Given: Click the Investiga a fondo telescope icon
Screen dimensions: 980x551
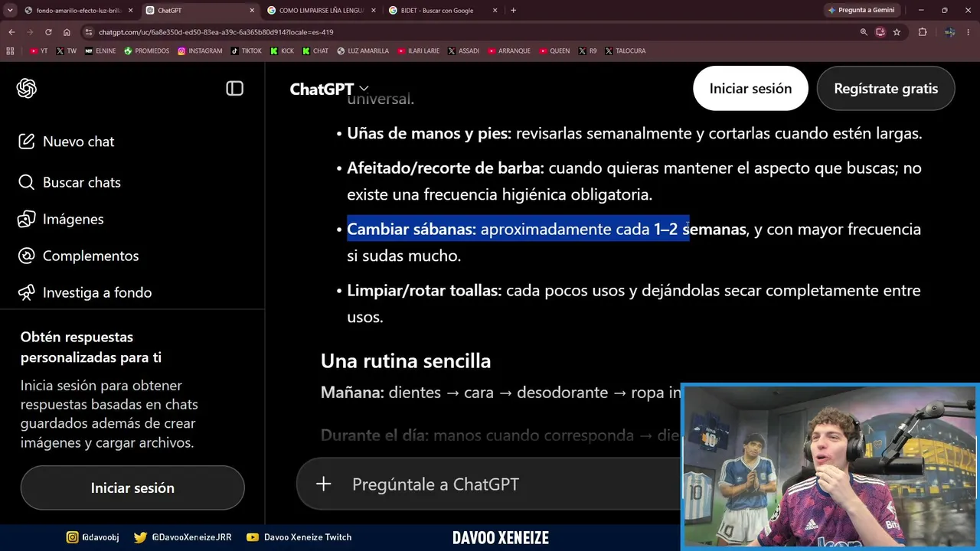Looking at the screenshot, I should (27, 292).
